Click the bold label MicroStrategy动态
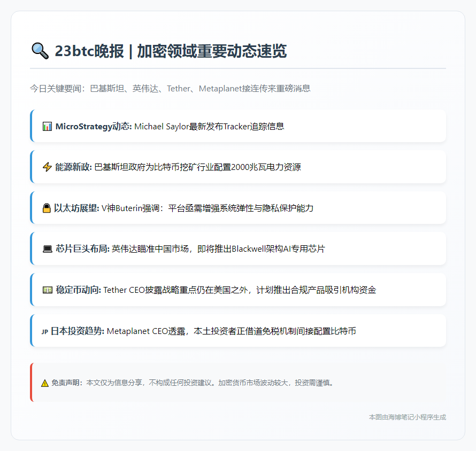This screenshot has height=451, width=476. click(94, 127)
